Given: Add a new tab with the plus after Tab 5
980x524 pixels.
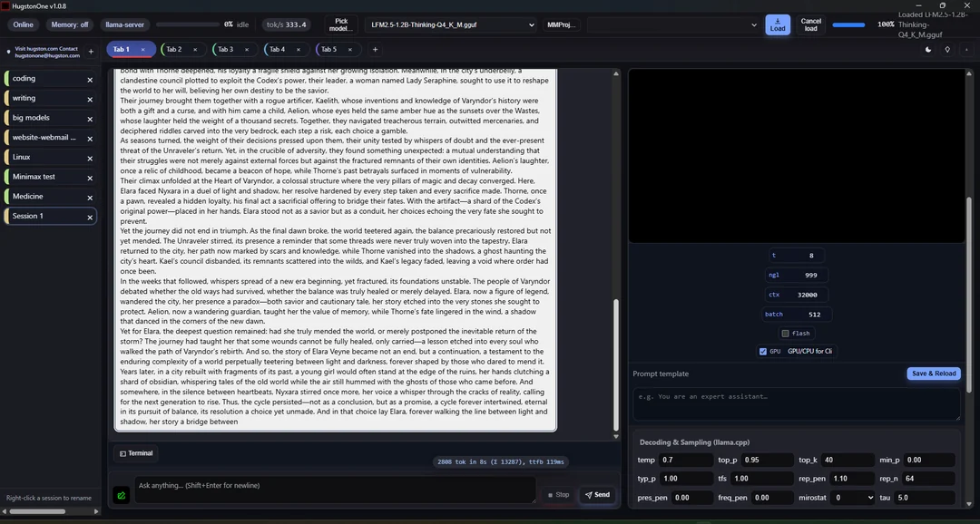Looking at the screenshot, I should (375, 49).
